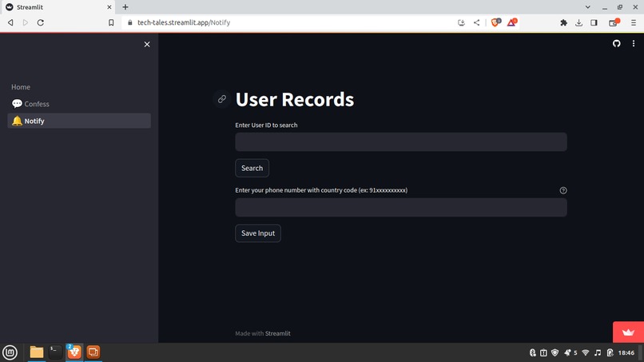The image size is (644, 362).
Task: Open the Streamlit app three-dot menu
Action: pos(634,44)
